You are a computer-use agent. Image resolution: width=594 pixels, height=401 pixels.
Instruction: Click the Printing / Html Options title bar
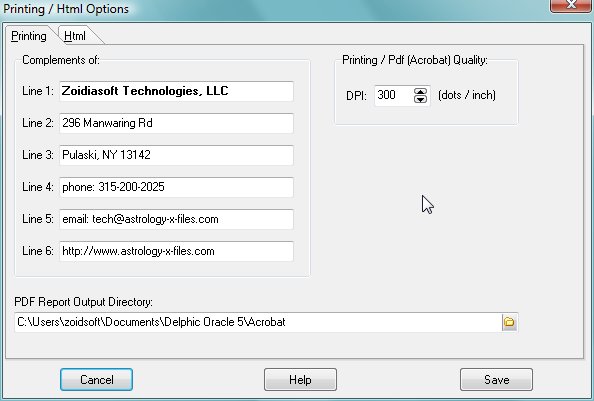click(x=66, y=9)
